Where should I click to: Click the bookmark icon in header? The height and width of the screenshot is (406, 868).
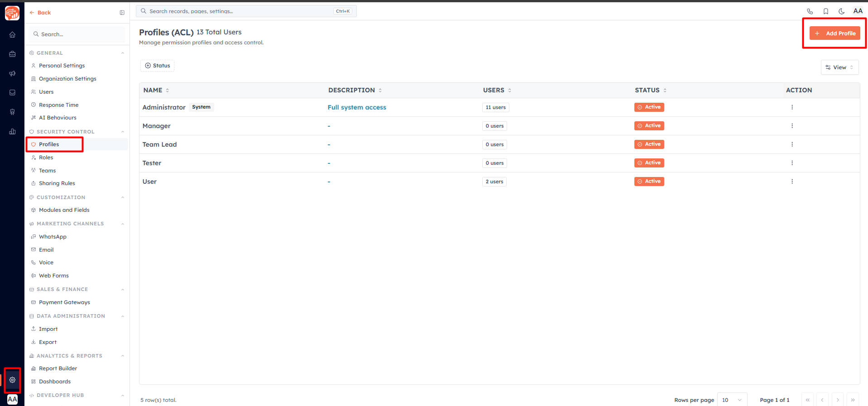[x=825, y=11]
